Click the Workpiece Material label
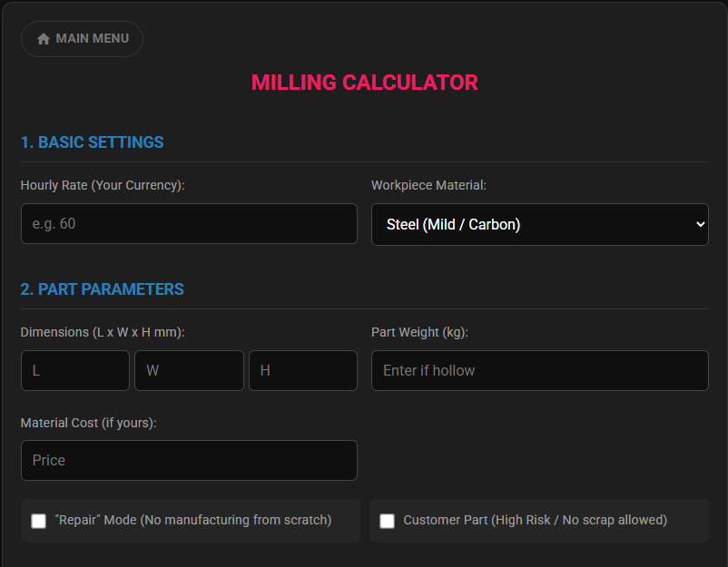Viewport: 728px width, 567px height. point(428,185)
